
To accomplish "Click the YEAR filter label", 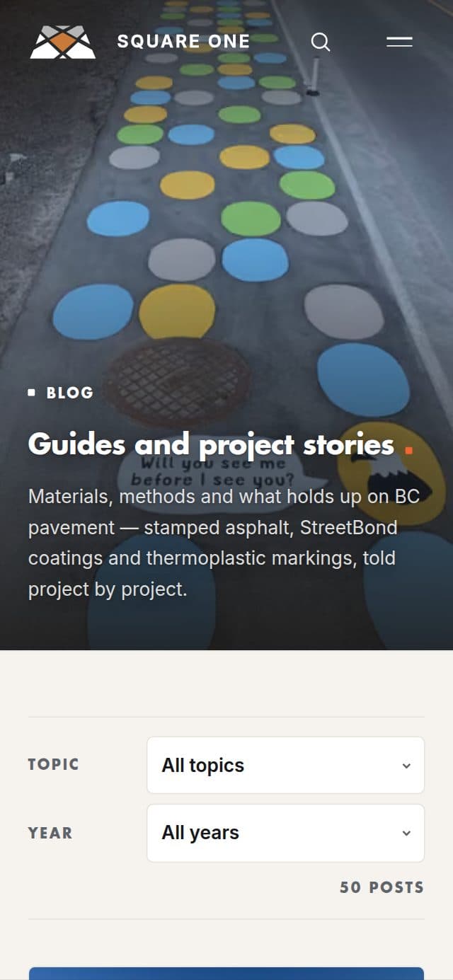I will [x=50, y=833].
